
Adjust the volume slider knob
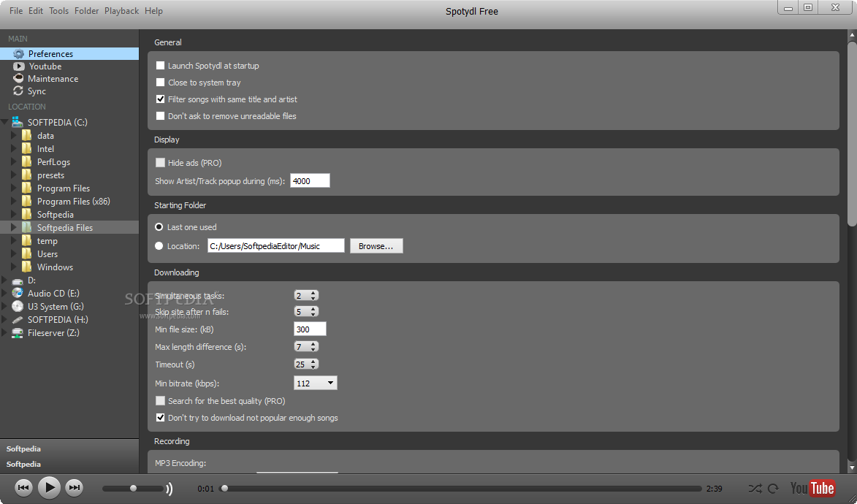pos(133,488)
